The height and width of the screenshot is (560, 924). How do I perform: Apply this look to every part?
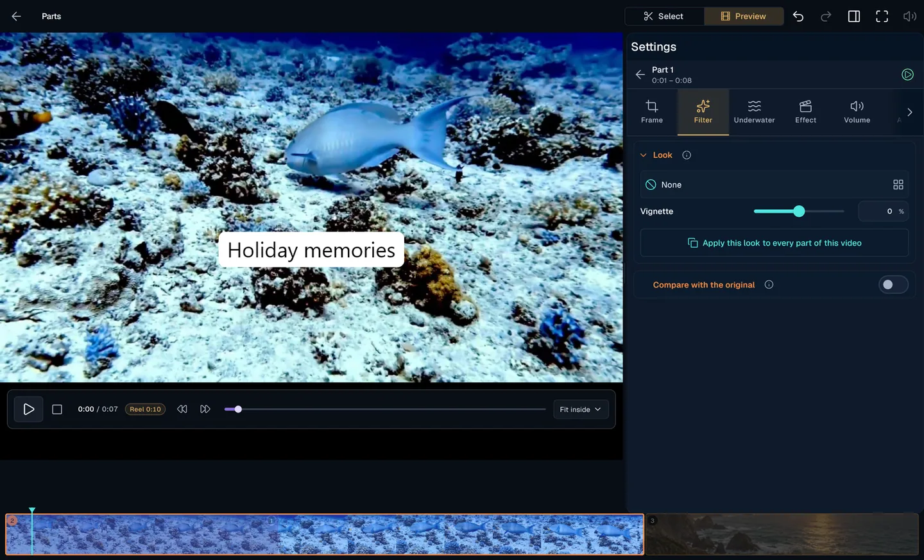(x=774, y=243)
